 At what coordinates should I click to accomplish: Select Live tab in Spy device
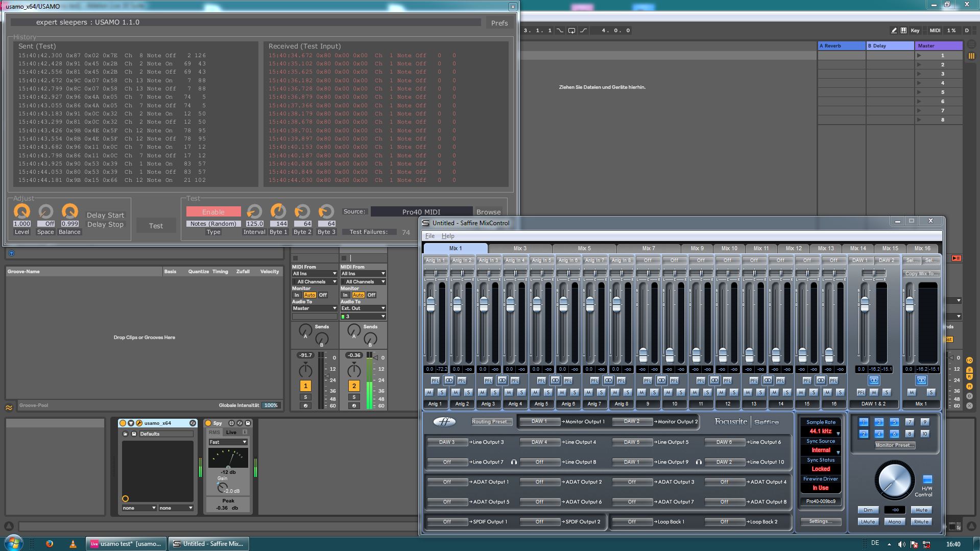coord(231,433)
